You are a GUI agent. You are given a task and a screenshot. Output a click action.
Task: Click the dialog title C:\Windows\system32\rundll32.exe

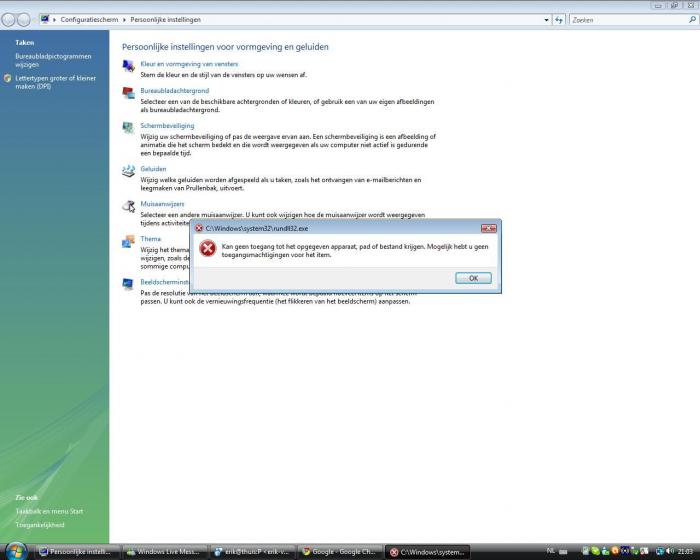[257, 228]
